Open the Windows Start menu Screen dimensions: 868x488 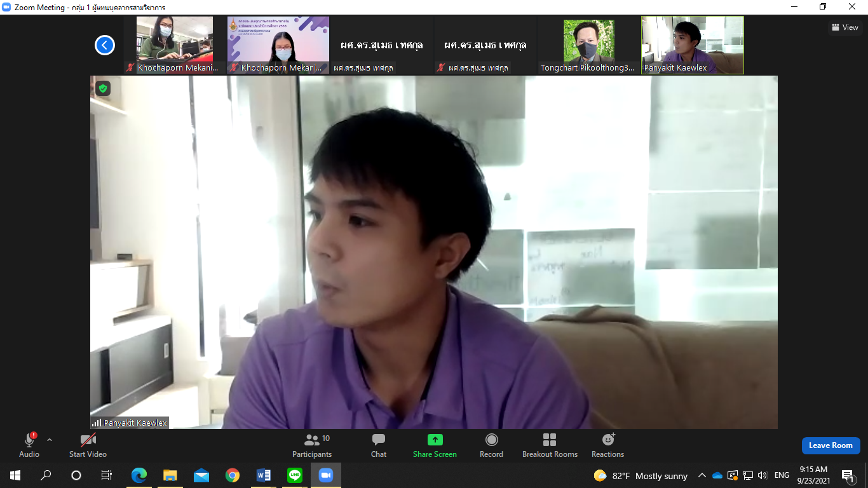(x=15, y=475)
